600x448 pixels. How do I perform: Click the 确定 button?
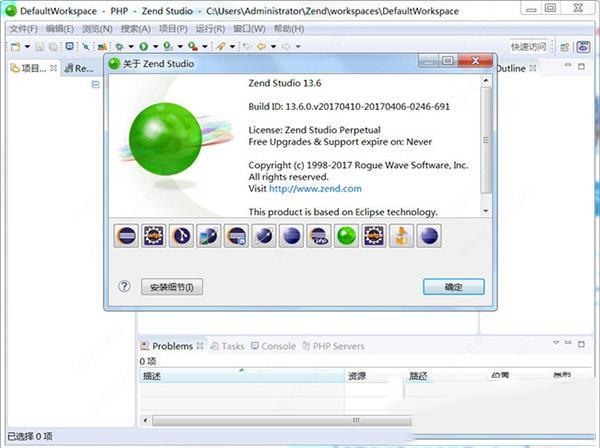(454, 287)
